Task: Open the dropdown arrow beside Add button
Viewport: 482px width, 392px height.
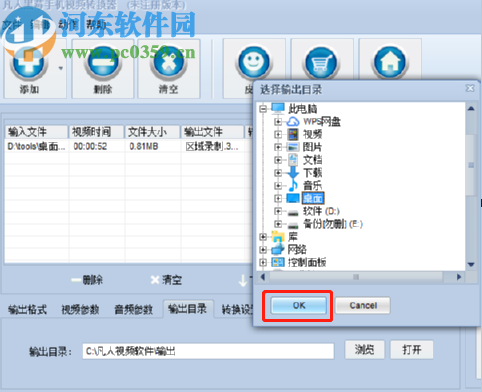Action: pos(61,68)
